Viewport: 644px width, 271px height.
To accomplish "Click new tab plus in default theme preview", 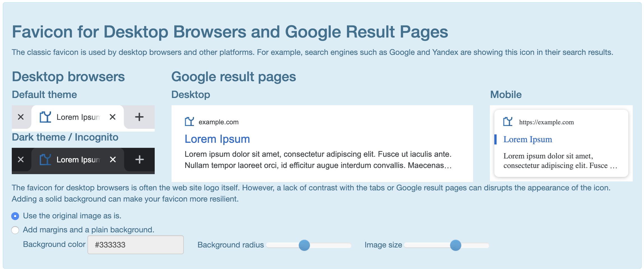I will click(x=139, y=117).
